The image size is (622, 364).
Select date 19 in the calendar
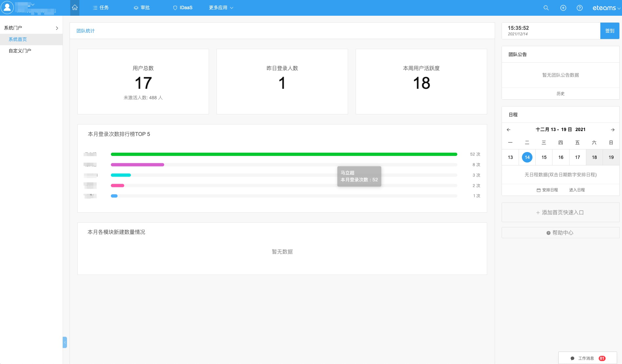[611, 157]
